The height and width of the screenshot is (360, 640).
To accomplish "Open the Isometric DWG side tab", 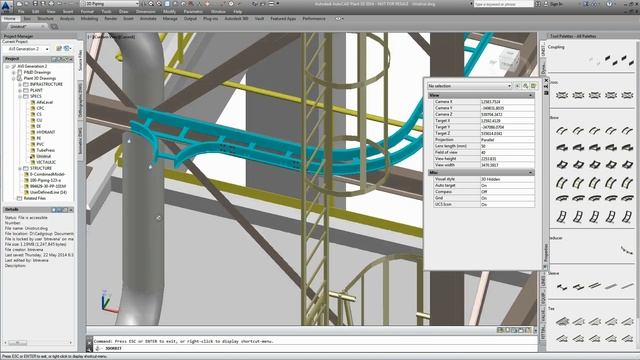I will (80, 141).
